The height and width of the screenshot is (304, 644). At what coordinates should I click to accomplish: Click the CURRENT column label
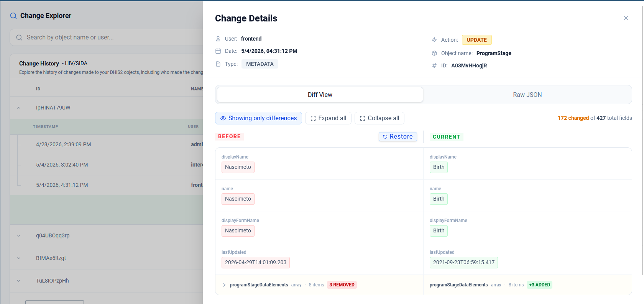click(x=446, y=137)
